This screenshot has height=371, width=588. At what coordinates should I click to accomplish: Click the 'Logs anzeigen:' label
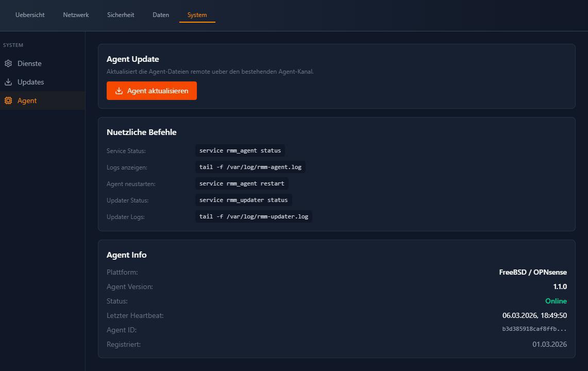(127, 167)
